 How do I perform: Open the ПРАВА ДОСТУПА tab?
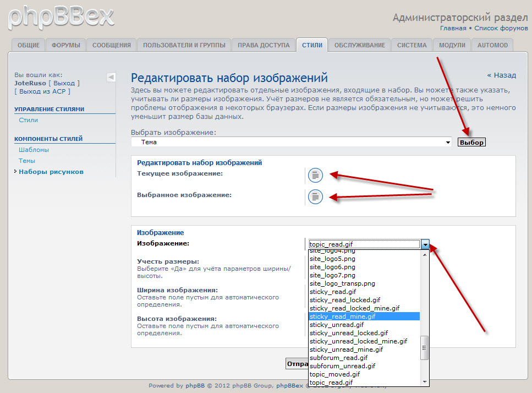coord(264,45)
